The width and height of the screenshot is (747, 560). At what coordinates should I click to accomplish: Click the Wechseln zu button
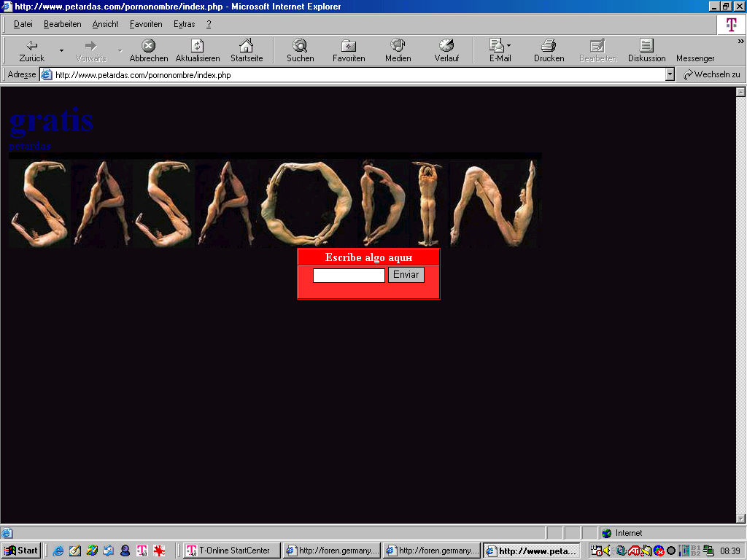point(711,74)
